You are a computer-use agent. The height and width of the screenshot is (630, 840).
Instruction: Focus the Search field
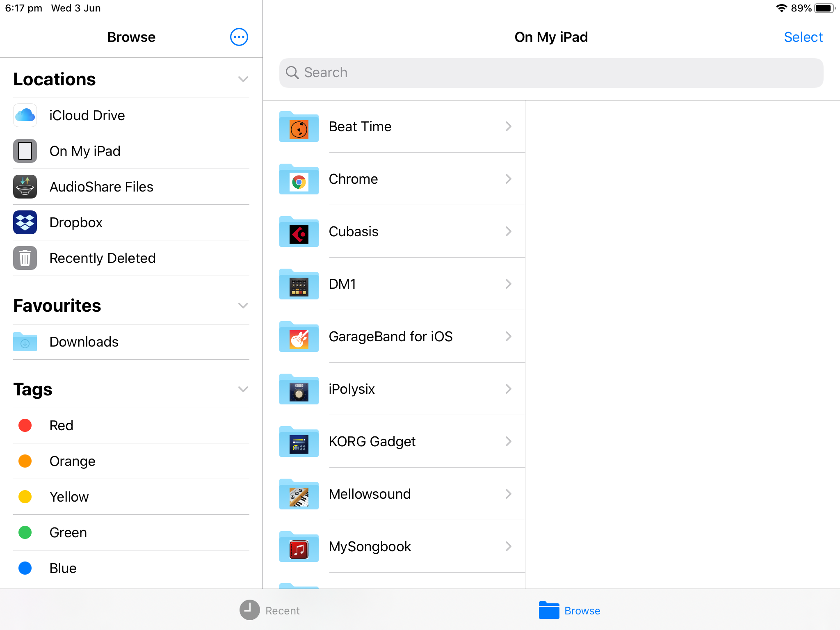click(x=551, y=73)
